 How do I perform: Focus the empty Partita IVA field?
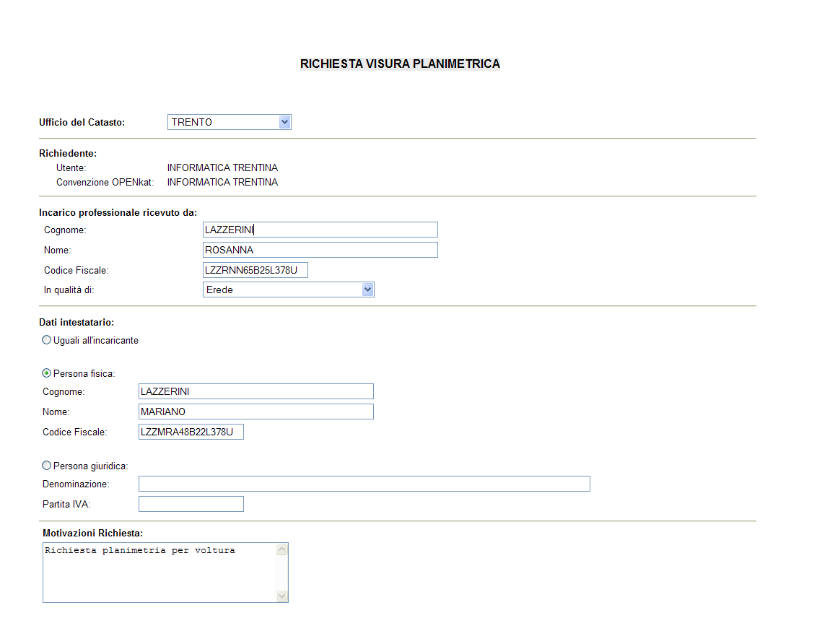(191, 504)
